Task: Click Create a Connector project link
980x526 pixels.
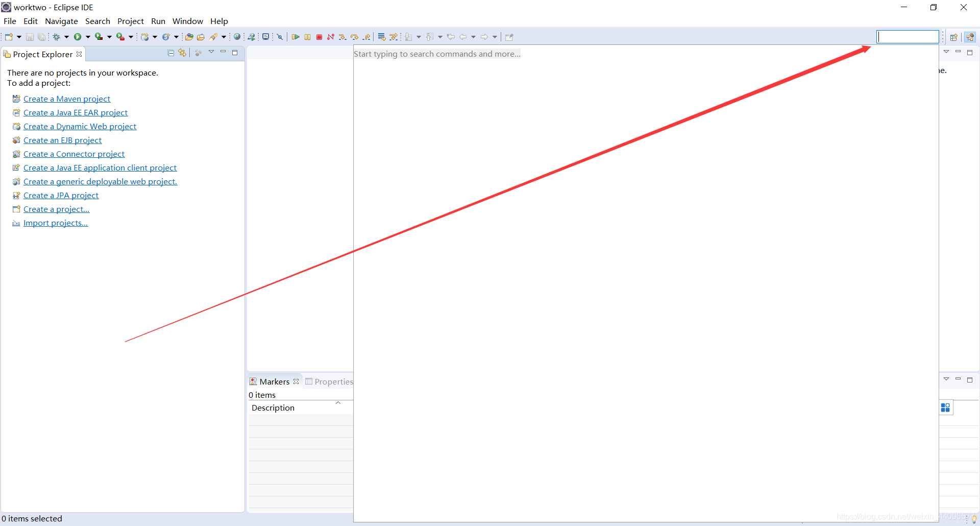Action: pos(74,154)
